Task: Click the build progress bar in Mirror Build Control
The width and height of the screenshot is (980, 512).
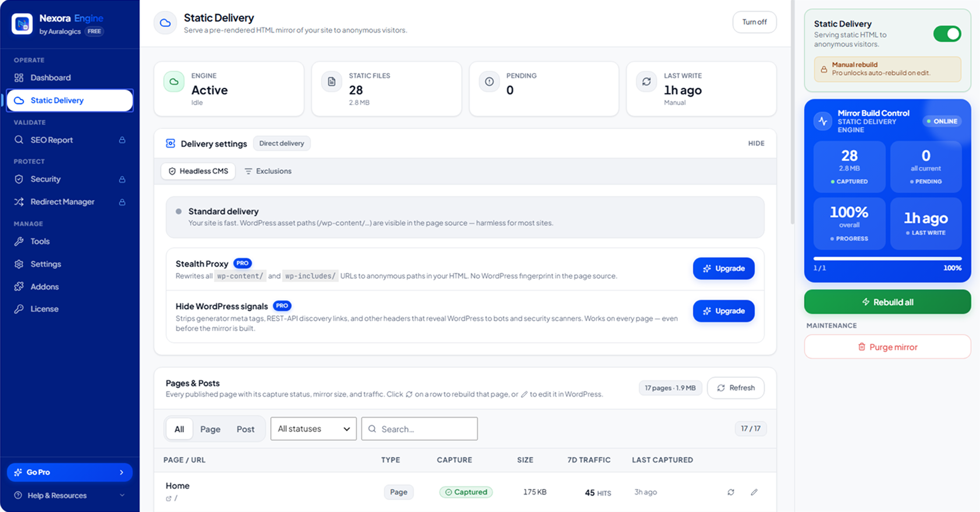Action: coord(887,258)
